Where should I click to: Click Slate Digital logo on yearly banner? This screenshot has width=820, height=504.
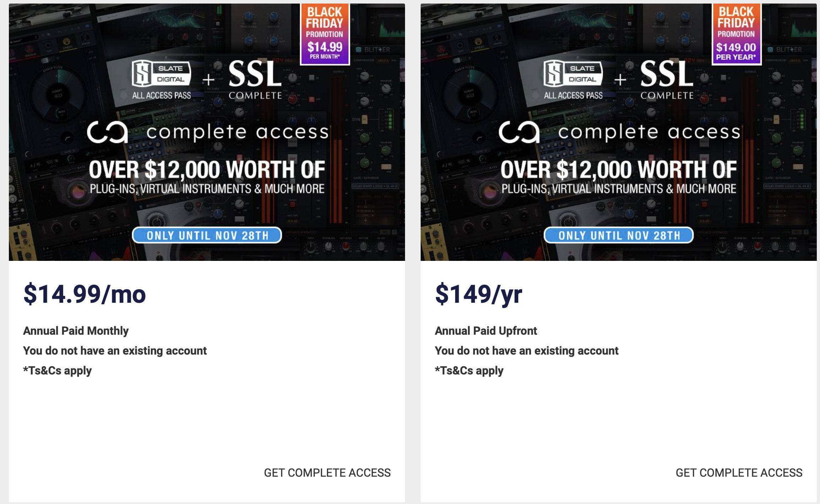coord(573,80)
